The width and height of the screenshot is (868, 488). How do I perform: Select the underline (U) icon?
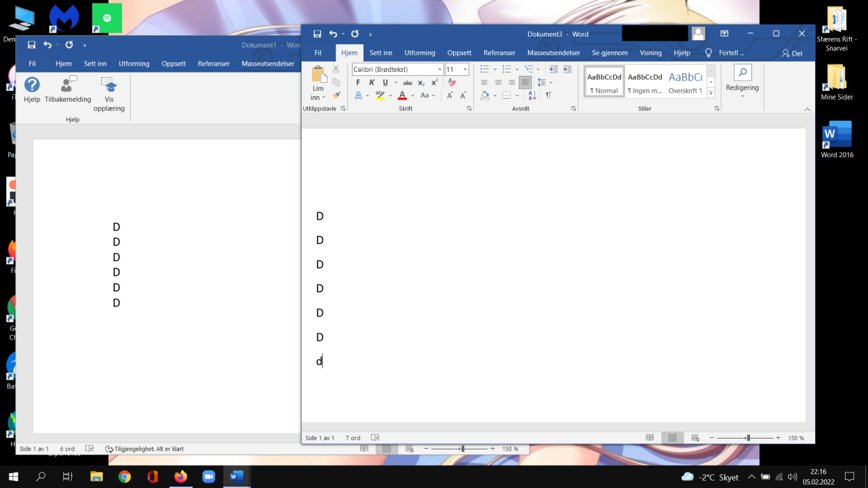pyautogui.click(x=384, y=82)
